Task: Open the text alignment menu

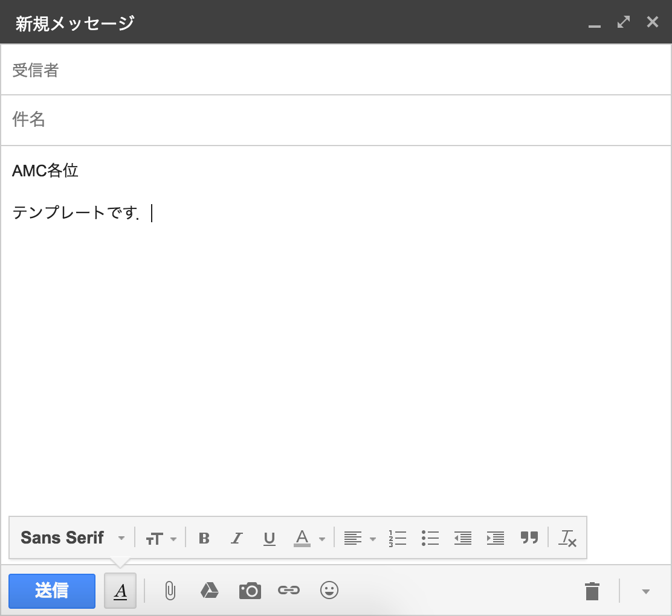Action: coord(359,538)
